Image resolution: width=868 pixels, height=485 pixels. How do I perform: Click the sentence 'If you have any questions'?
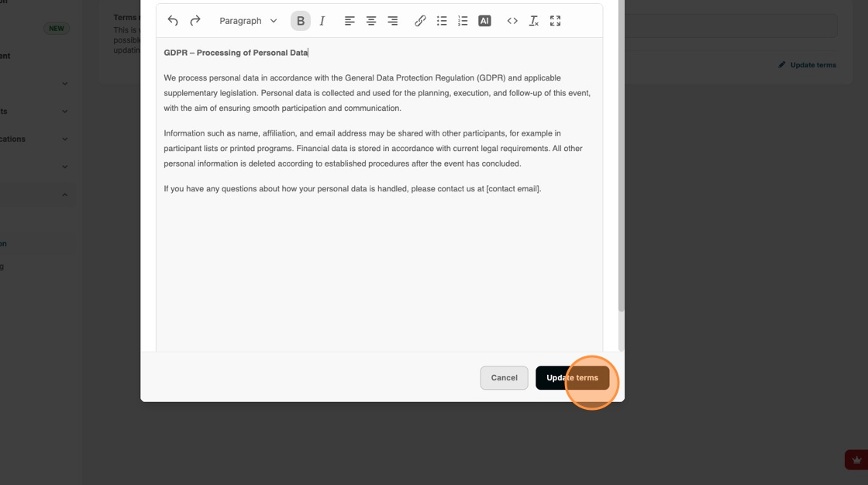point(352,189)
